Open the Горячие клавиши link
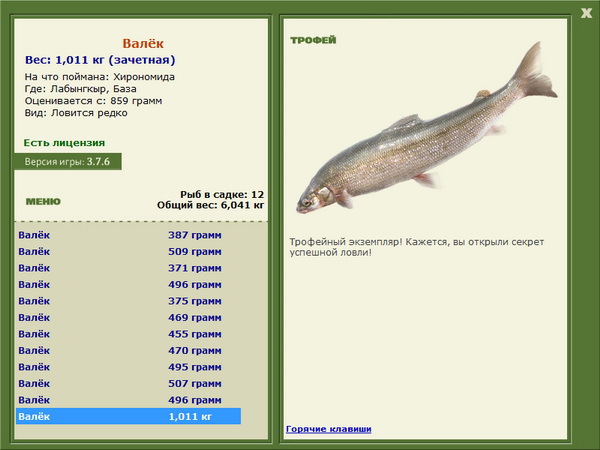The width and height of the screenshot is (600, 450). [329, 429]
